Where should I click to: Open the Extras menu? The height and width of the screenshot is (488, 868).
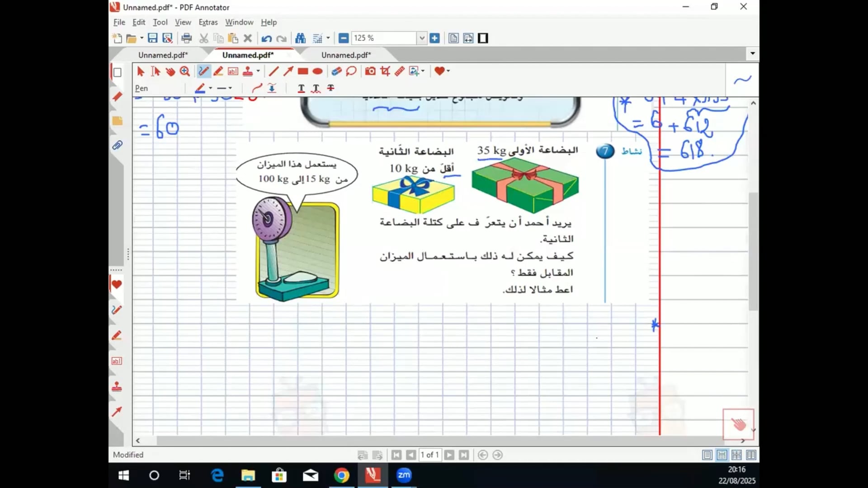tap(208, 22)
